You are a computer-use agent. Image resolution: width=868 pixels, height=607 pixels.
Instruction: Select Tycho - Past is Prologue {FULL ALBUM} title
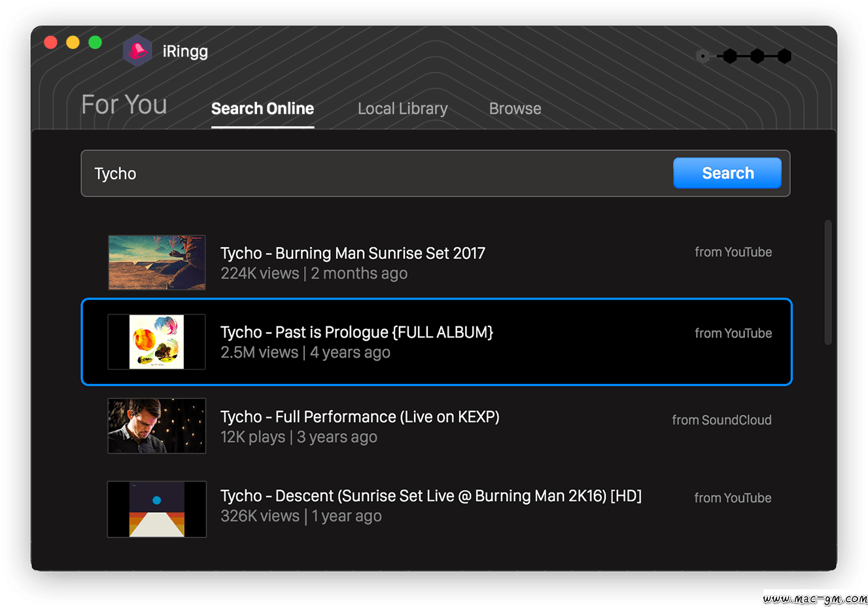point(356,332)
